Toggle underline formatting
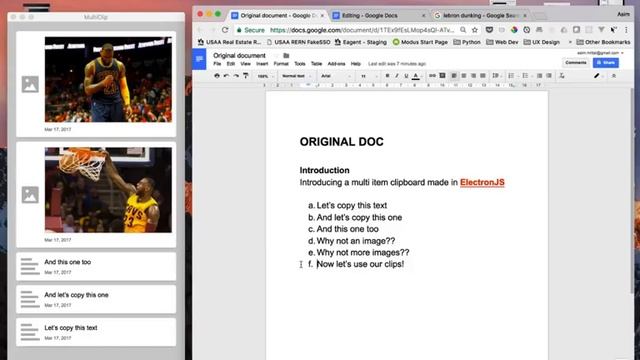This screenshot has width=640, height=360. click(x=406, y=76)
